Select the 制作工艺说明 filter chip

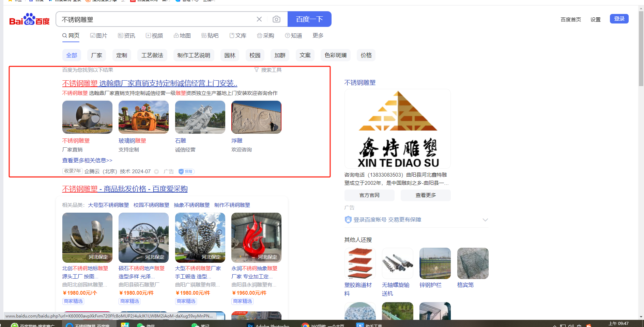(x=194, y=55)
